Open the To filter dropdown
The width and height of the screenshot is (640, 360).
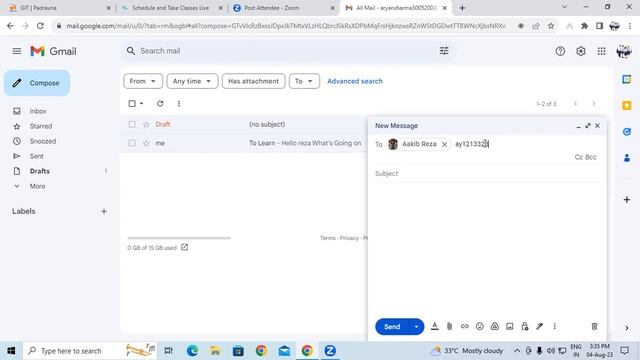(x=304, y=81)
